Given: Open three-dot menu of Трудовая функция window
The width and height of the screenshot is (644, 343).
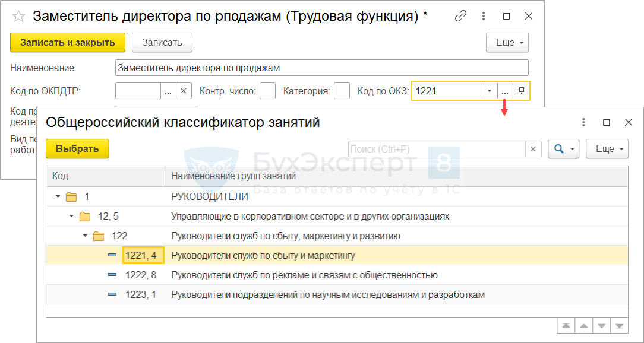Looking at the screenshot, I should pyautogui.click(x=484, y=17).
